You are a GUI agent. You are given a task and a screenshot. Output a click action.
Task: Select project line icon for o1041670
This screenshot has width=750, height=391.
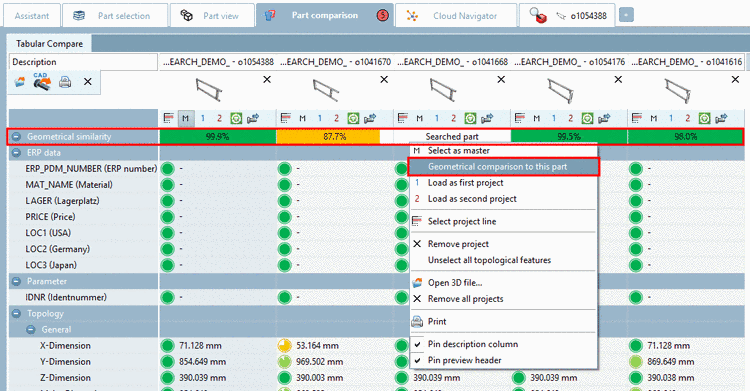click(286, 118)
